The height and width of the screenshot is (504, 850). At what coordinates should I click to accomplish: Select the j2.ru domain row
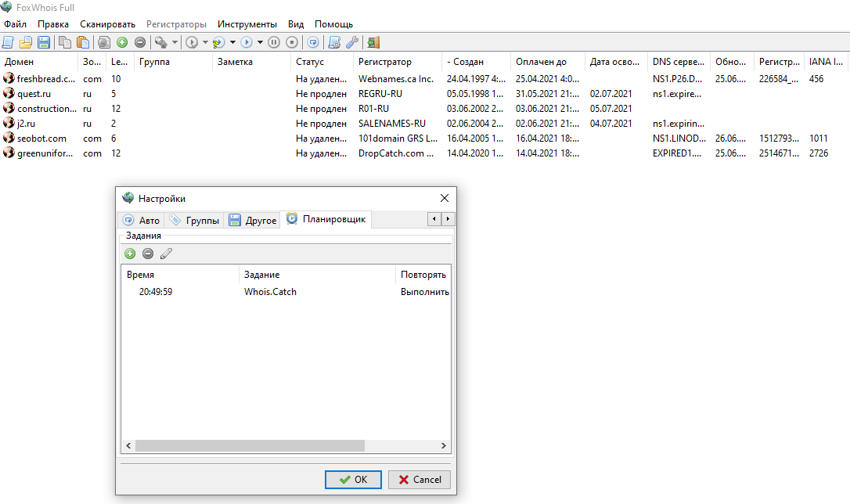pos(425,124)
